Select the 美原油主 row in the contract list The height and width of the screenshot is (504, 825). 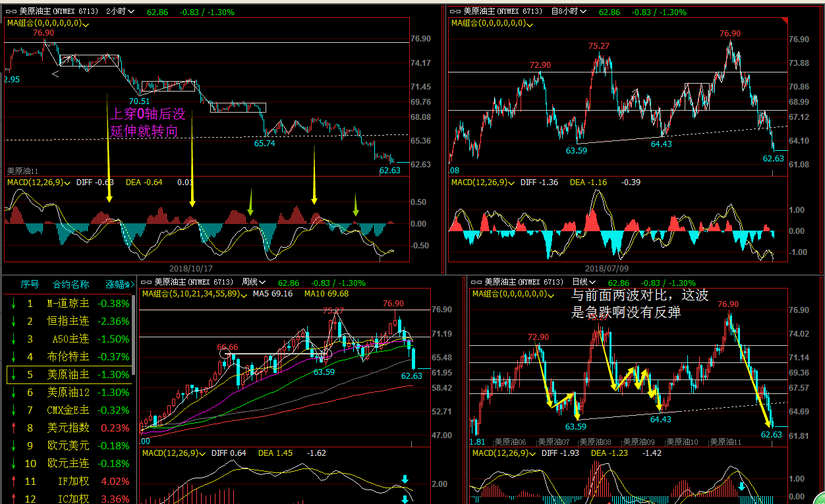pos(69,374)
